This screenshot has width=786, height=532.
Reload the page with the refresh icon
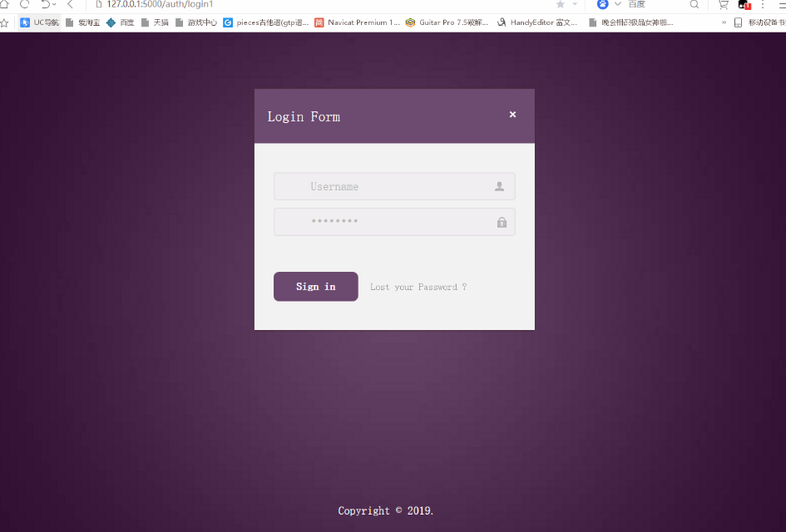coord(25,4)
